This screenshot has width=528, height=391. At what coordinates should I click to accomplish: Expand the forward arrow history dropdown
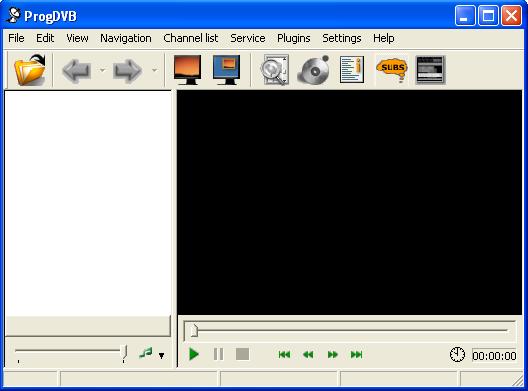tap(154, 70)
